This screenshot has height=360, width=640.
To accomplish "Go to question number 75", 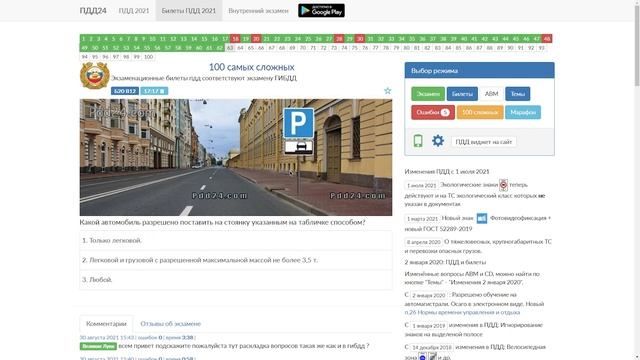I will [355, 48].
